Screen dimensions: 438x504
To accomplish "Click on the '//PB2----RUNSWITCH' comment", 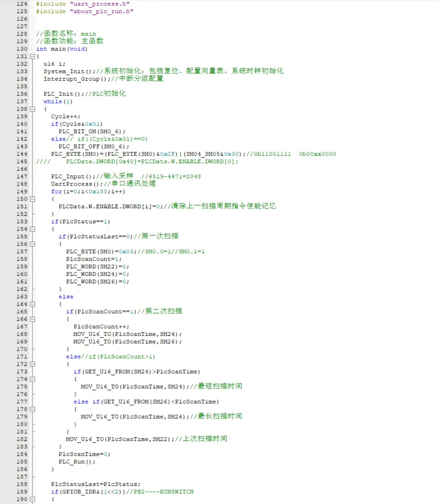I will (160, 492).
